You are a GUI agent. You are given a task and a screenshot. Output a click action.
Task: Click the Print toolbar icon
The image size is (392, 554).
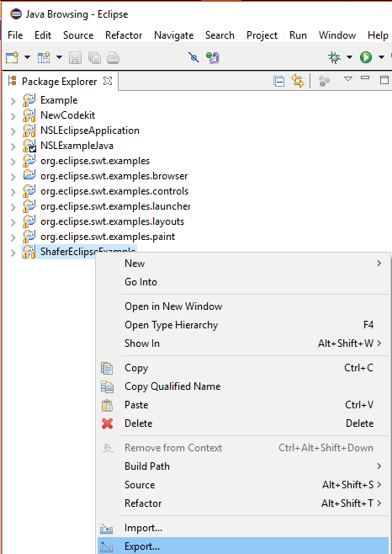[x=113, y=57]
